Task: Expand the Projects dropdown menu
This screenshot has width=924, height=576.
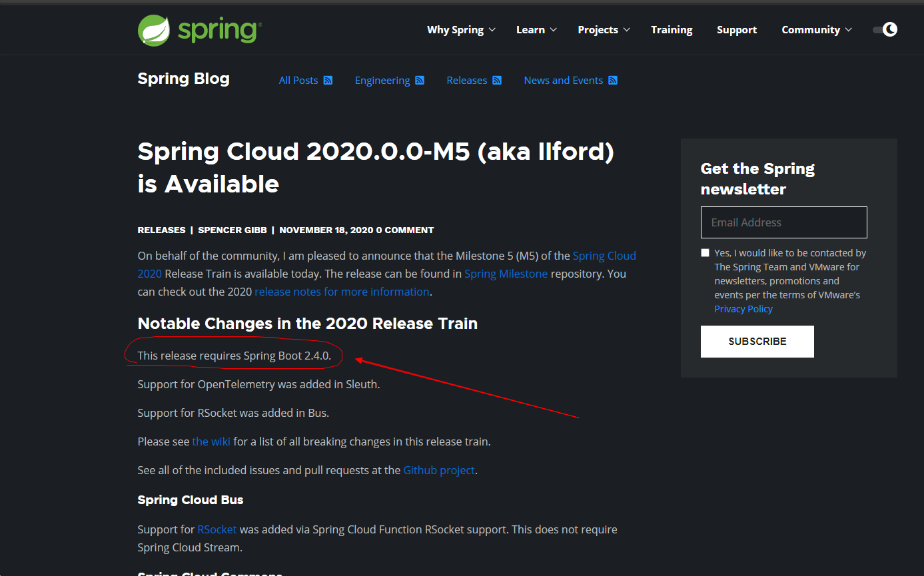Action: 598,29
